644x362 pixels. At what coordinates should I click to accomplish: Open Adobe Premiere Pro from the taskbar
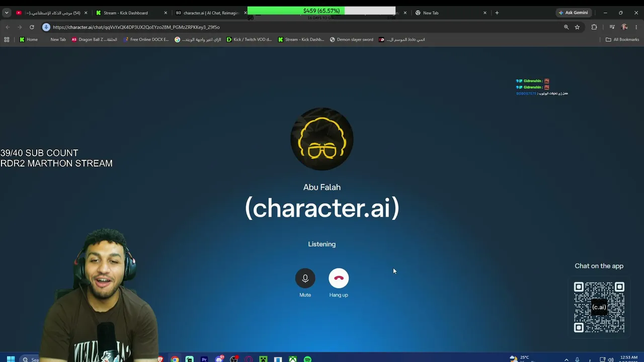pyautogui.click(x=204, y=359)
